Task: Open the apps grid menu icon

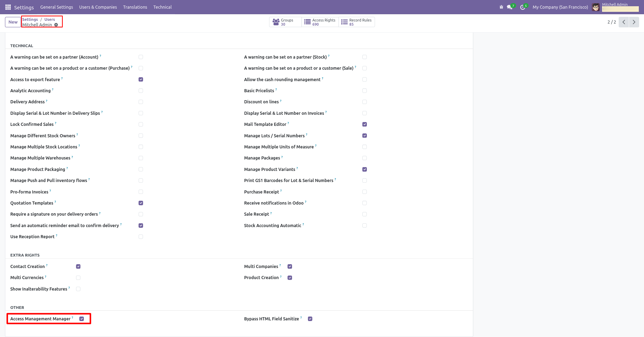Action: click(x=8, y=7)
